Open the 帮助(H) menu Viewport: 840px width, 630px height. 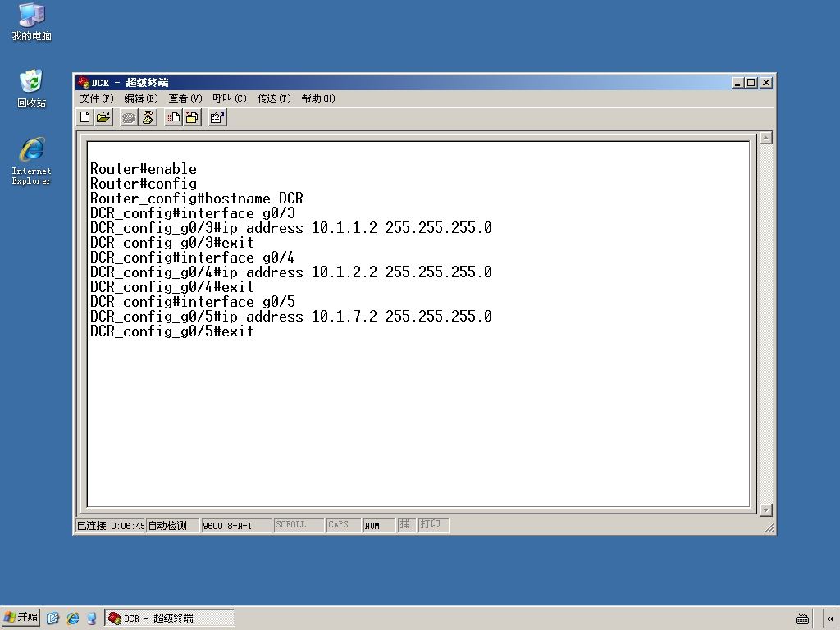click(x=318, y=98)
